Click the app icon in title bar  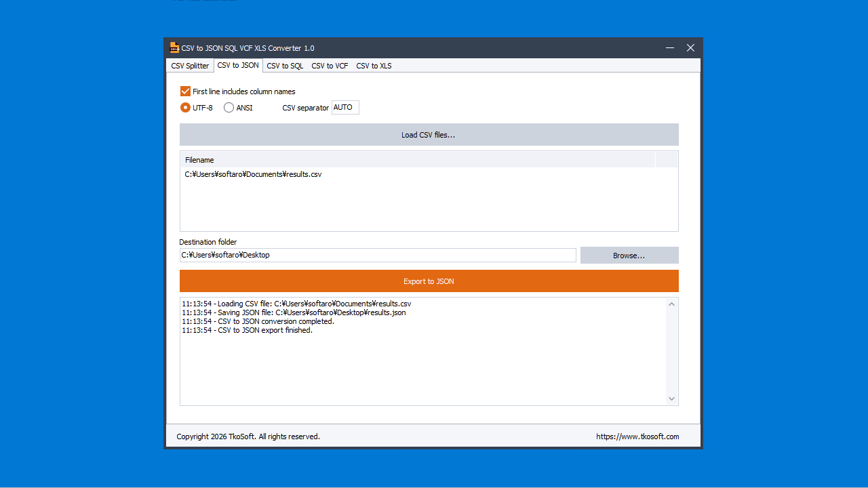coord(174,47)
